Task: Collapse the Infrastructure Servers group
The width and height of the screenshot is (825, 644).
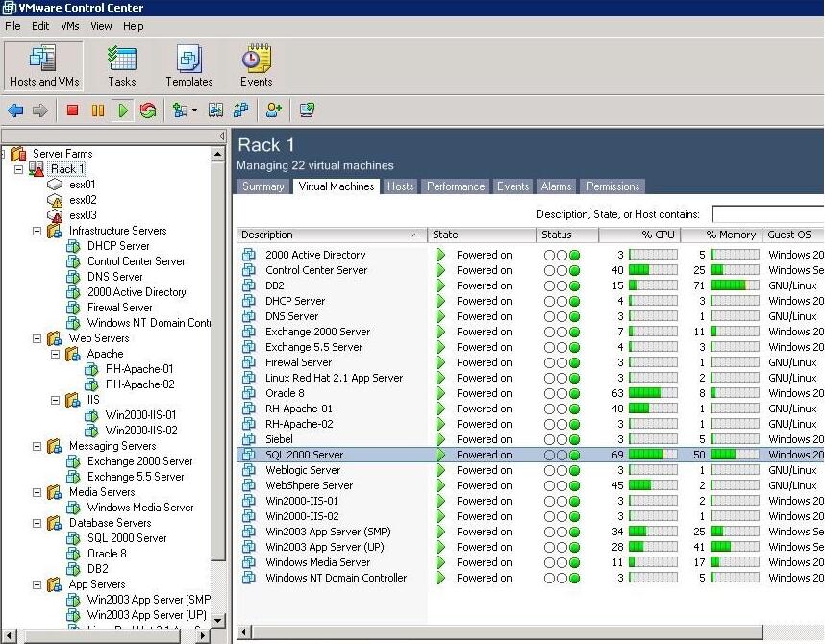Action: point(37,231)
